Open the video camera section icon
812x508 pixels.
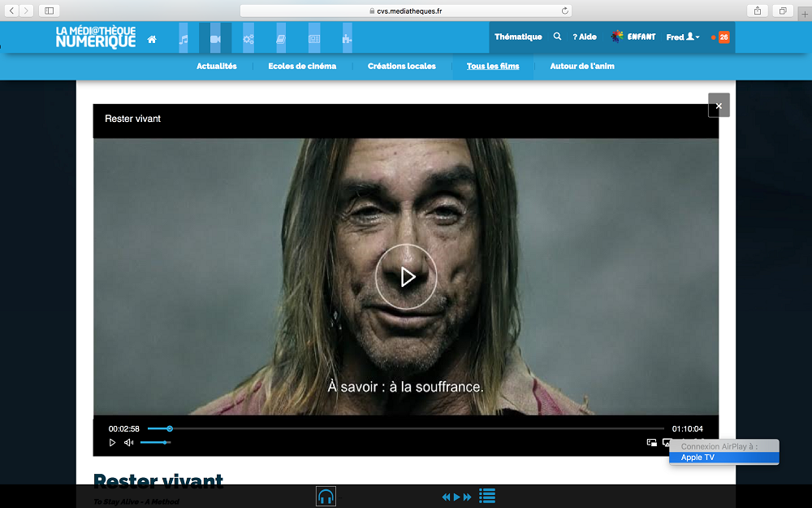215,38
